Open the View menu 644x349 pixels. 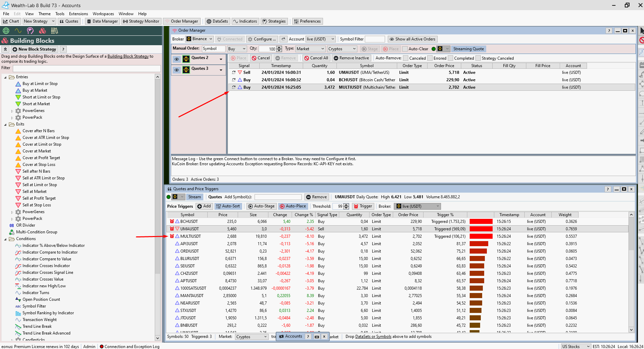coord(29,14)
